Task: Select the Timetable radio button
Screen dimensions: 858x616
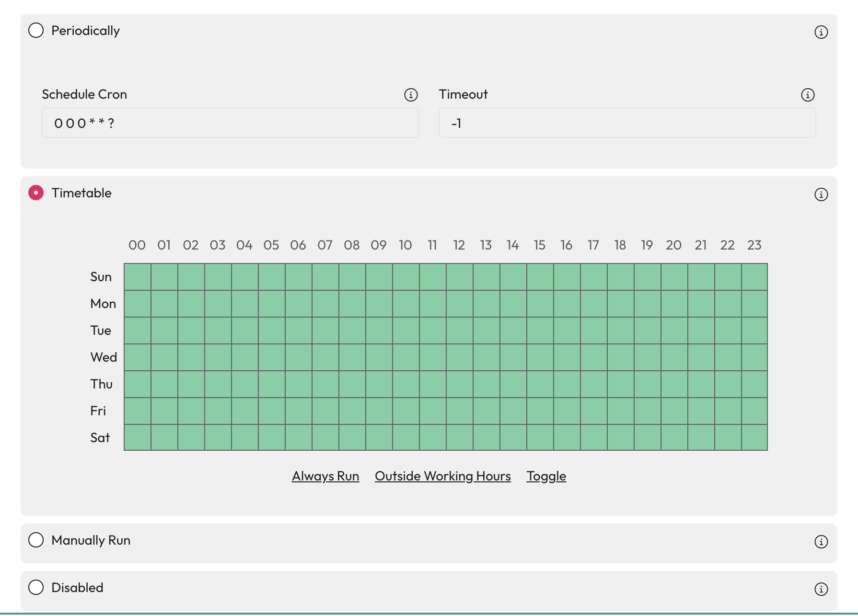Action: [36, 193]
